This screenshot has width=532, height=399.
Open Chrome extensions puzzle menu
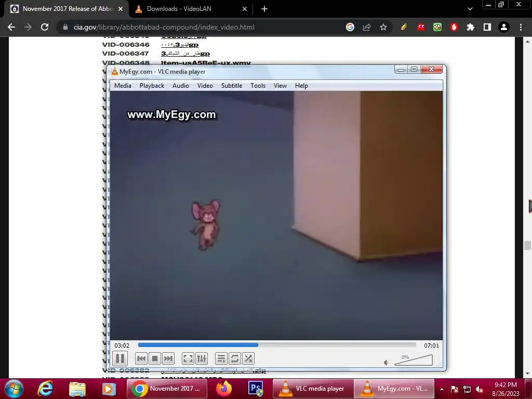pos(471,27)
